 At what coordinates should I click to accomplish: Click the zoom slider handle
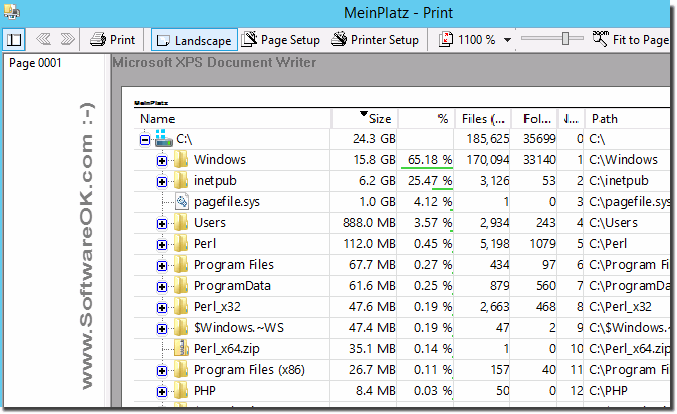(566, 39)
